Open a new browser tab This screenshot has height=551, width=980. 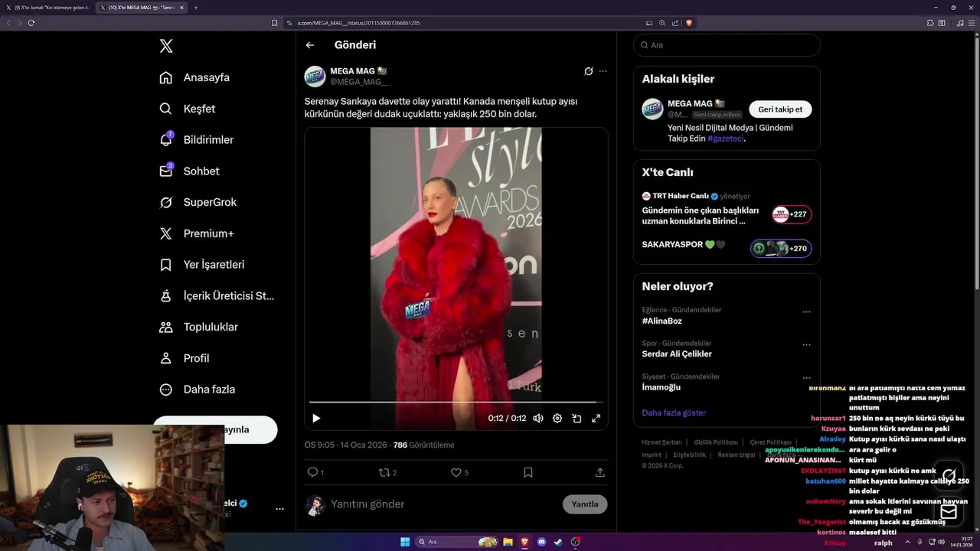196,8
